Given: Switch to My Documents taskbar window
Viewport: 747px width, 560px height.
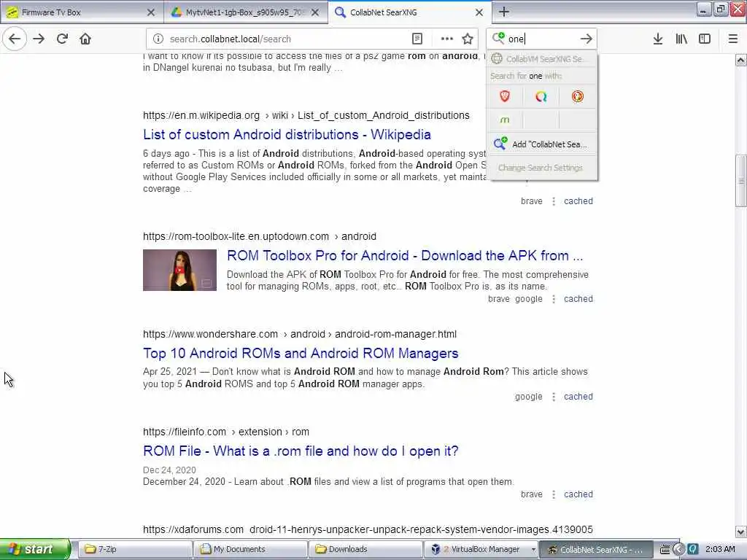Looking at the screenshot, I should click(250, 549).
